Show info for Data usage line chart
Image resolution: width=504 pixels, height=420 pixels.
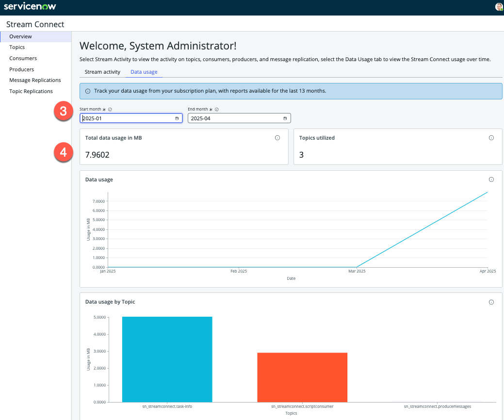(x=491, y=179)
